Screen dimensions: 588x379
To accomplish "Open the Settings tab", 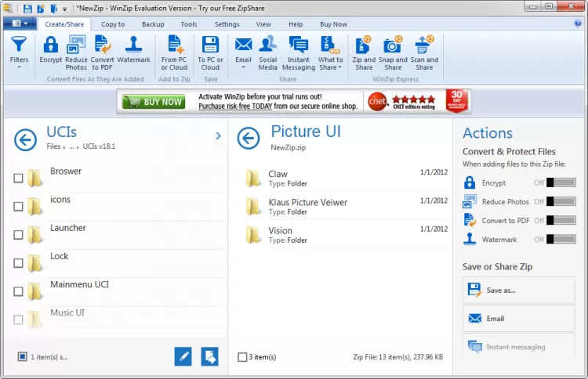I will pos(227,24).
